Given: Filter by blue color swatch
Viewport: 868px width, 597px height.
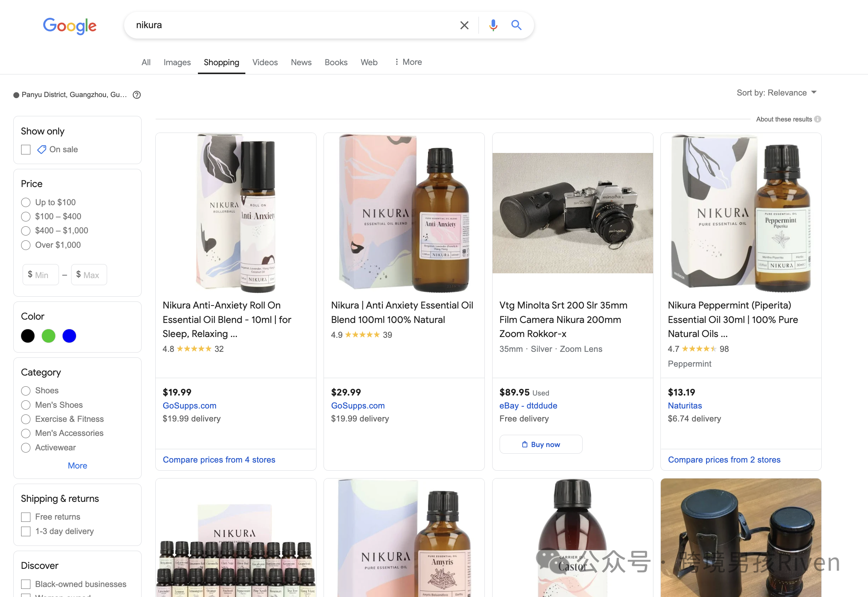Looking at the screenshot, I should click(69, 336).
